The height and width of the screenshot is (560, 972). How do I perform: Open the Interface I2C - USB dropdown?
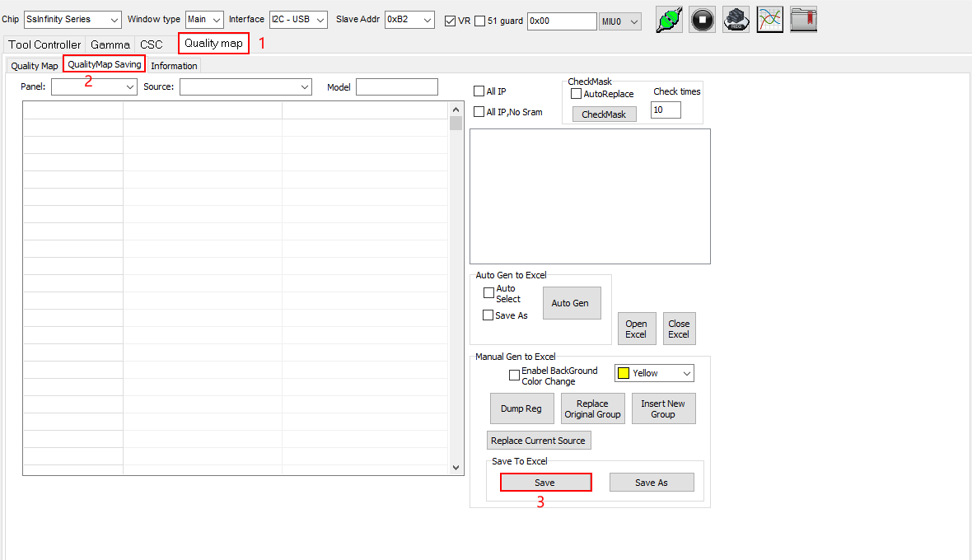298,20
